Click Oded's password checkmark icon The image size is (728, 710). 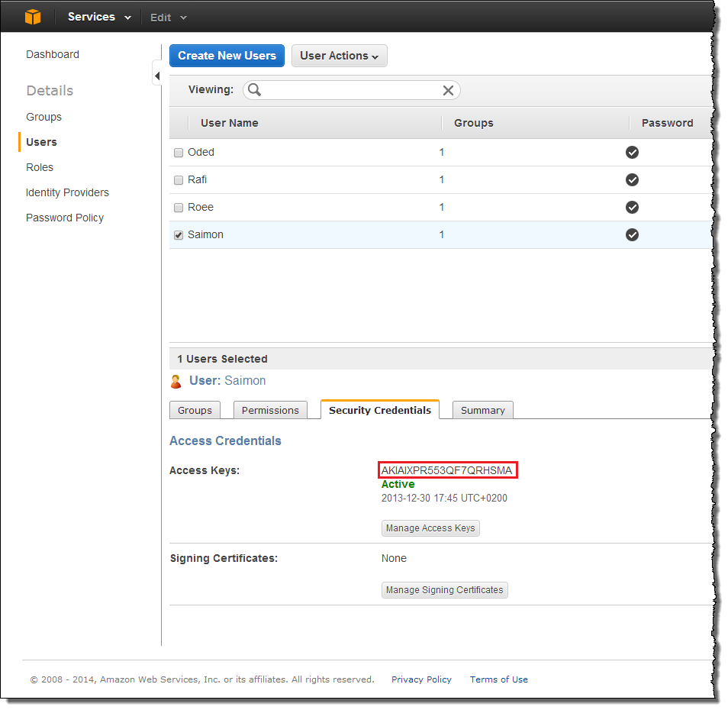pyautogui.click(x=632, y=153)
